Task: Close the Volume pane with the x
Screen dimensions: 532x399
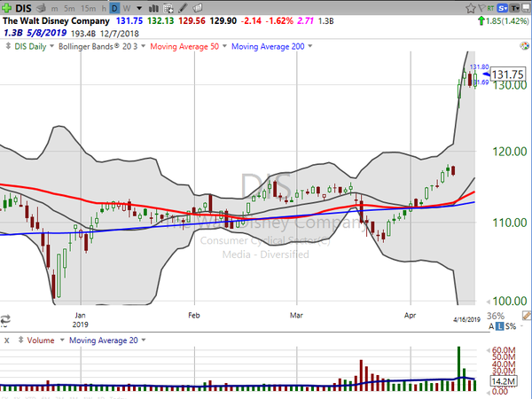Action: (x=7, y=340)
